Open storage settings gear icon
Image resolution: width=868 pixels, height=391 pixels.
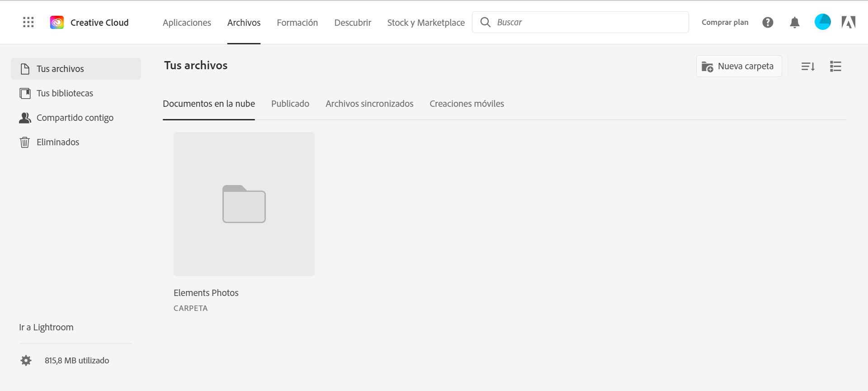[x=26, y=360]
